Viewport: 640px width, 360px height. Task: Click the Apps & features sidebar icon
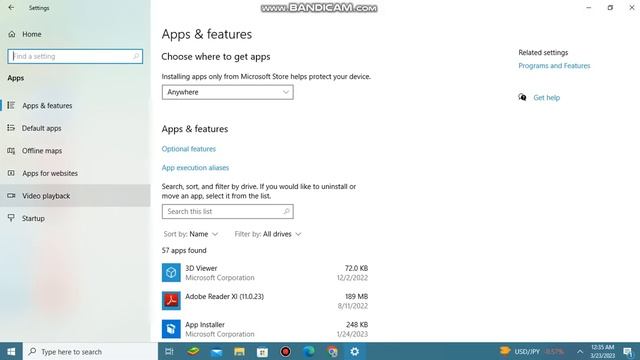11,105
